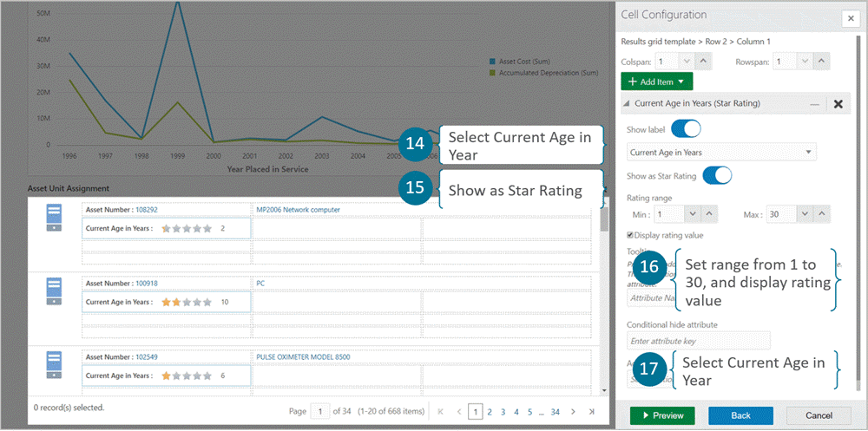Click the Colspan input field
Screen dimensions: 868x431
point(667,62)
